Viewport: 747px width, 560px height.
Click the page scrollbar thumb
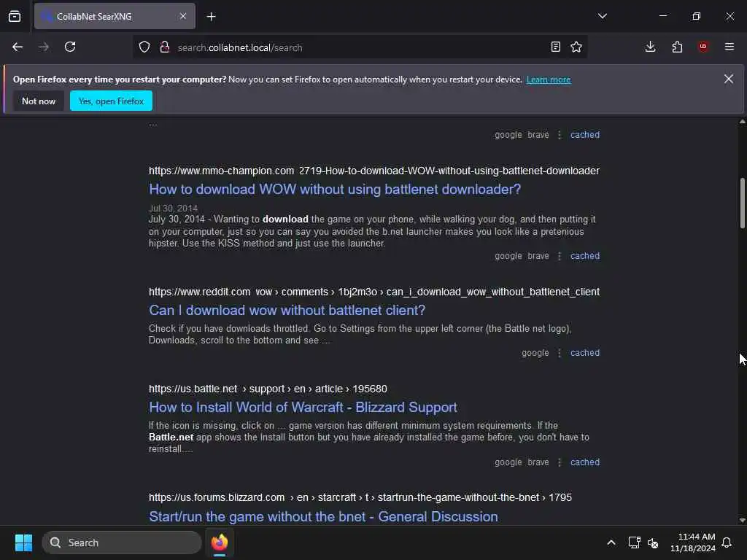742,203
